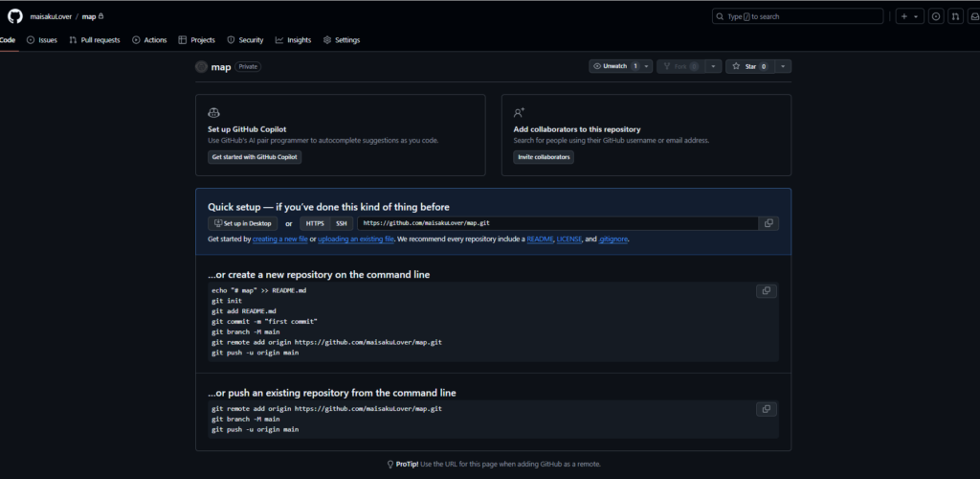Select the SSH protocol option

[x=342, y=223]
